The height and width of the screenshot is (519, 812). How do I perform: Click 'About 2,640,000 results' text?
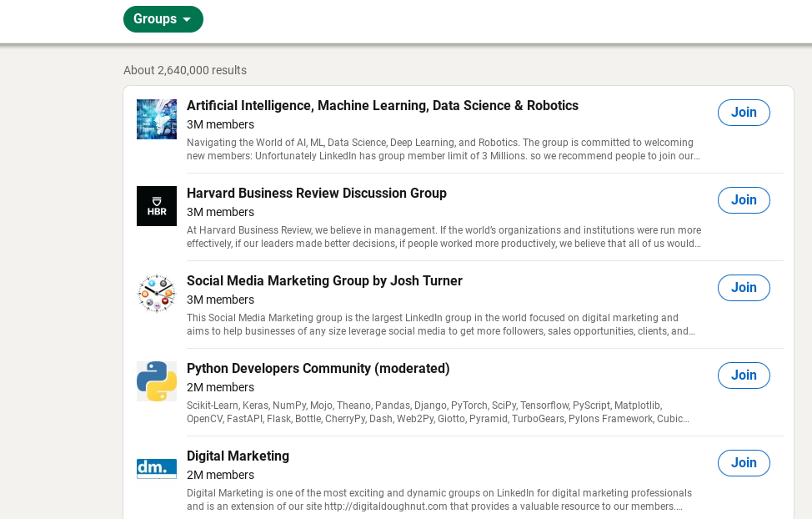[185, 71]
